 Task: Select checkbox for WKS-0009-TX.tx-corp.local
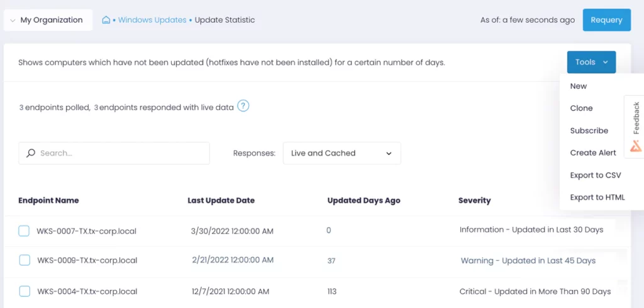click(25, 260)
